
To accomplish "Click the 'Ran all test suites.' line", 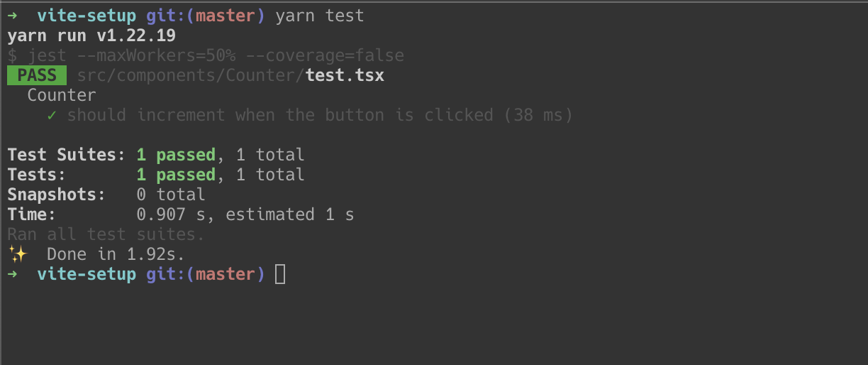I will (x=106, y=234).
